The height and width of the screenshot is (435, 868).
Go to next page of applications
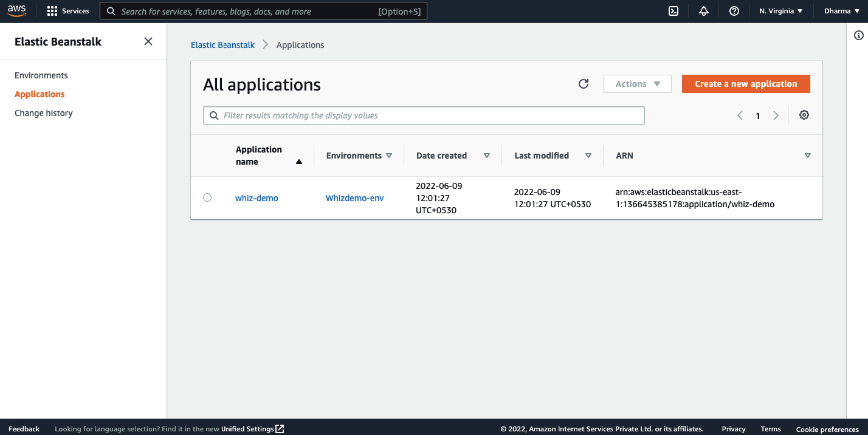coord(776,115)
